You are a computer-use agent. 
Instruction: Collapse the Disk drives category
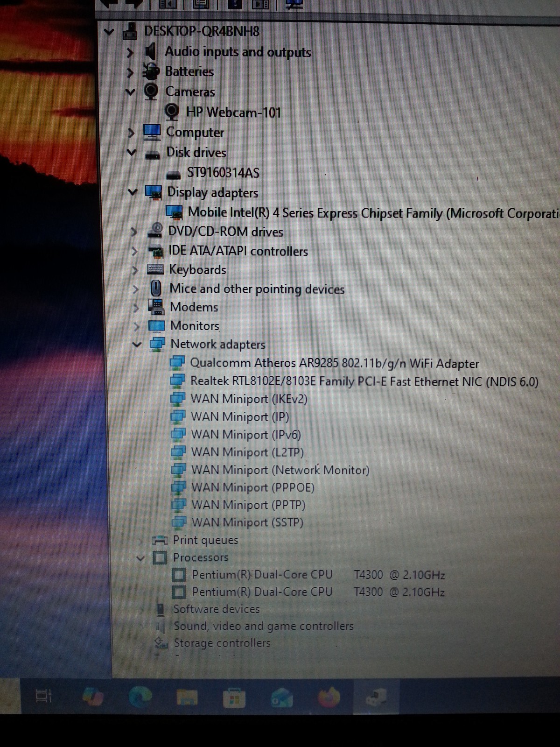pyautogui.click(x=132, y=152)
